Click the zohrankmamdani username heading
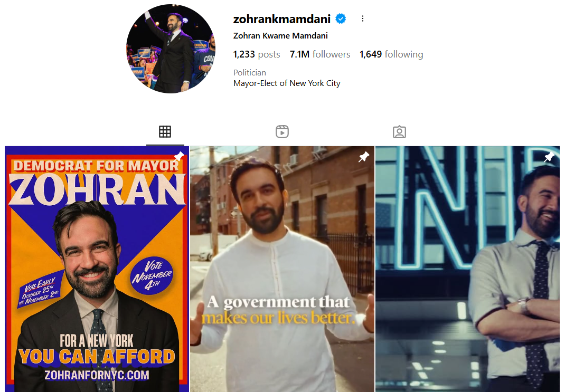 282,18
